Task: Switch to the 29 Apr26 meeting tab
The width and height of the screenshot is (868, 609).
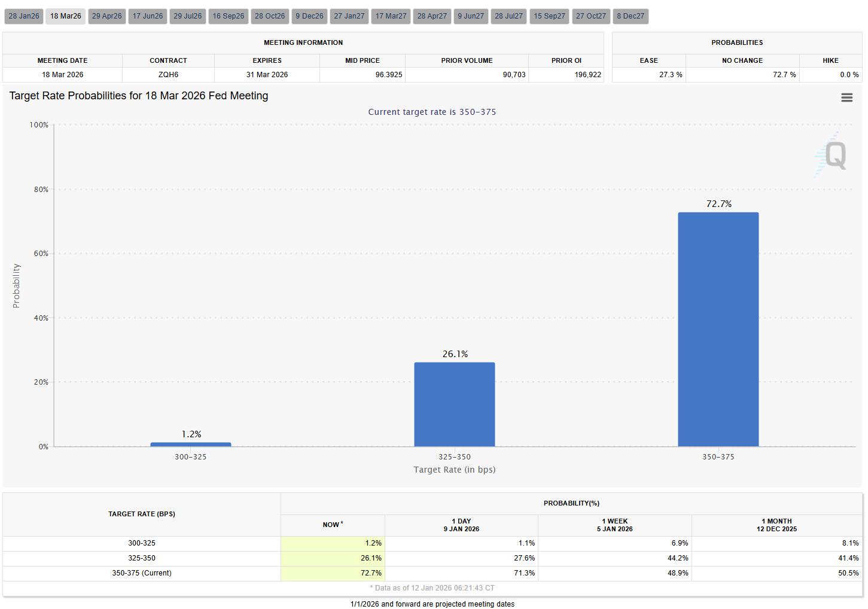Action: tap(107, 16)
